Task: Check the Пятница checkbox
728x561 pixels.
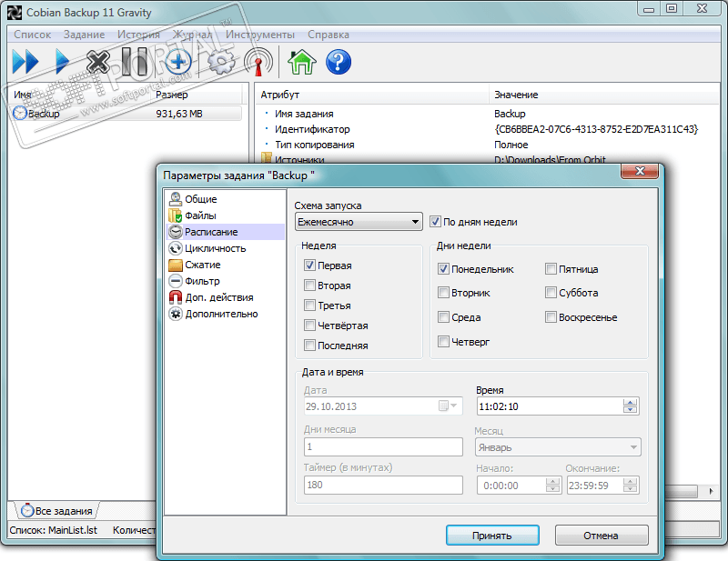Action: coord(551,268)
